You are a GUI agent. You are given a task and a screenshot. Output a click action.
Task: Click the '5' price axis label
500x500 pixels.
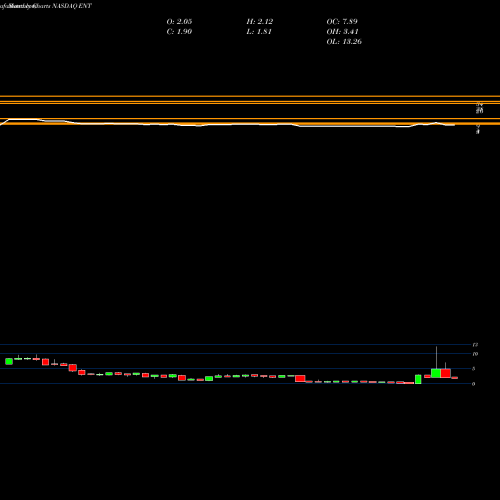[x=473, y=369]
